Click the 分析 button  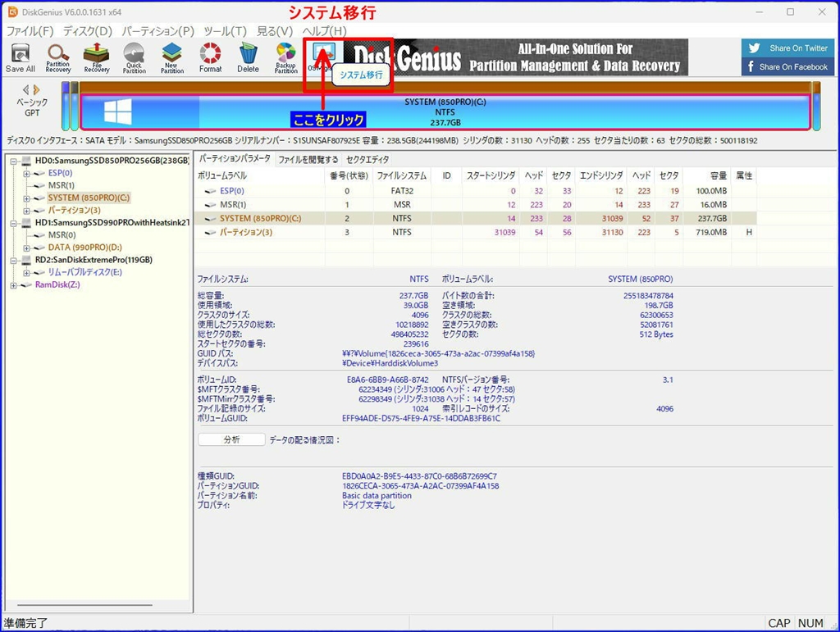pyautogui.click(x=231, y=439)
